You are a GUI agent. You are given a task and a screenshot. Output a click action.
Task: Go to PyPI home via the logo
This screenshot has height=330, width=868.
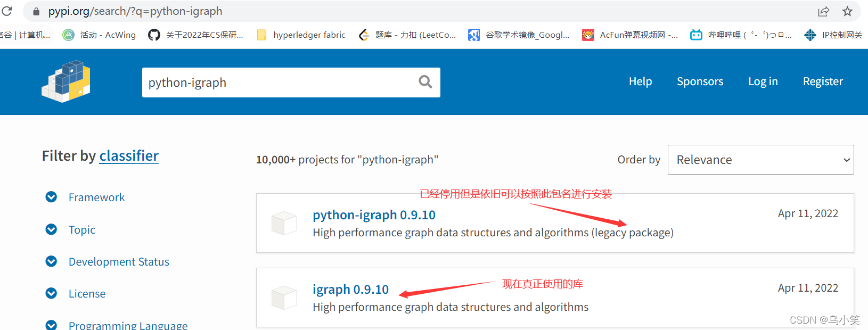pyautogui.click(x=66, y=81)
